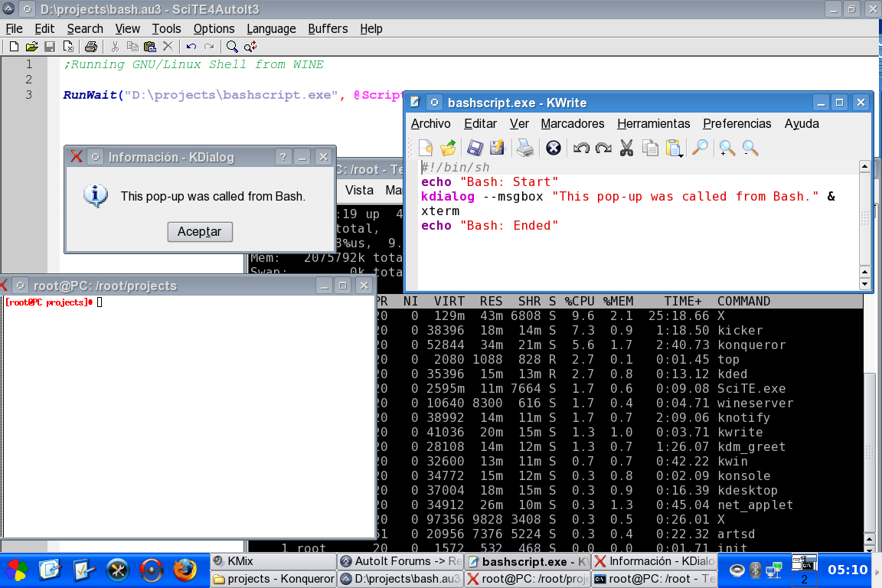
Task: Open Herramientas menu in KWrite
Action: 653,124
